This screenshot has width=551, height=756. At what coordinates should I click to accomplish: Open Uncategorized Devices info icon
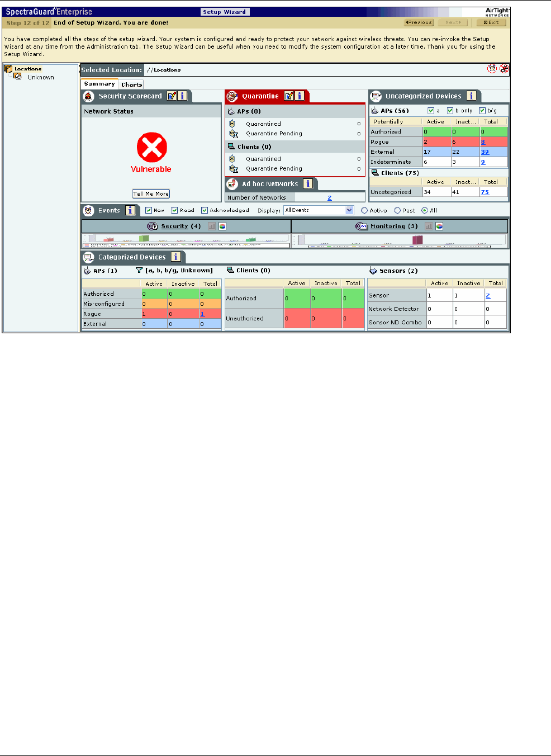471,96
